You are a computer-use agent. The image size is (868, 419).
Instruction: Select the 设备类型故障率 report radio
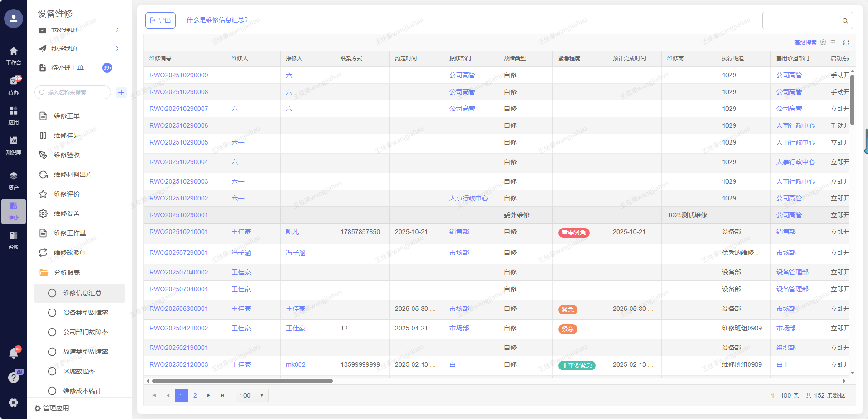click(52, 313)
